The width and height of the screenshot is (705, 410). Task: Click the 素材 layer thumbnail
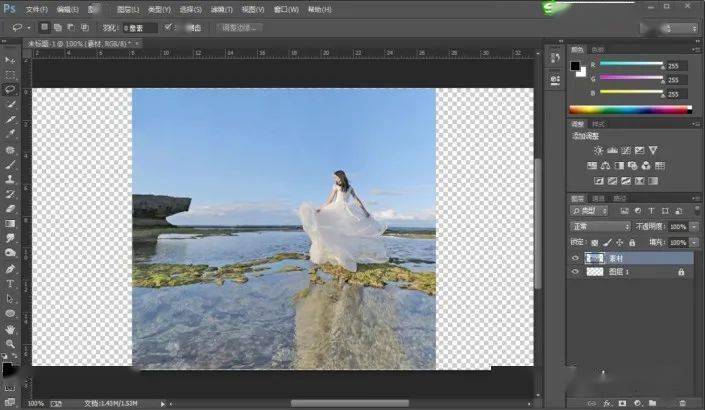click(x=595, y=257)
